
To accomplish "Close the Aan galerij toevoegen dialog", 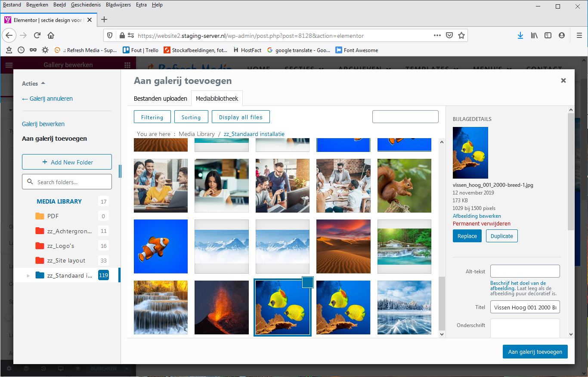I will [x=563, y=80].
